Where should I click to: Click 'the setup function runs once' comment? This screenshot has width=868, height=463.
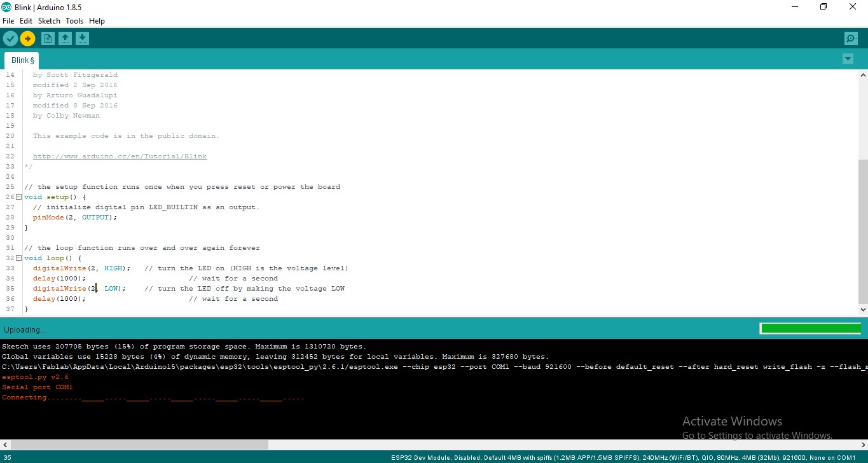click(182, 187)
